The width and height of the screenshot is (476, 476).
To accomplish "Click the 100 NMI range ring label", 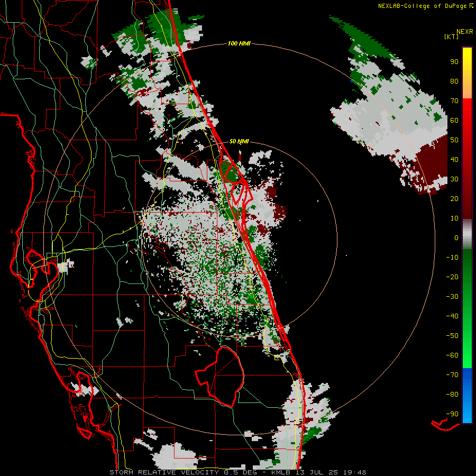I will 239,44.
